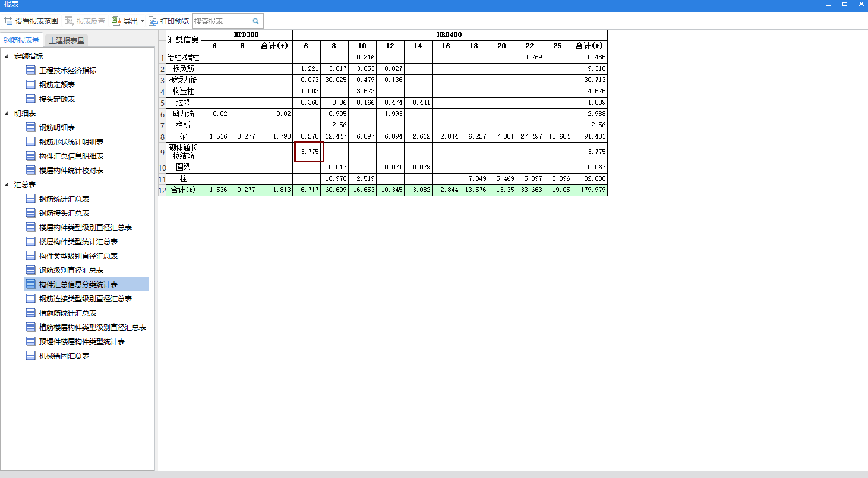Click the 设置报表范围 toolbar icon
The height and width of the screenshot is (478, 868).
point(8,21)
